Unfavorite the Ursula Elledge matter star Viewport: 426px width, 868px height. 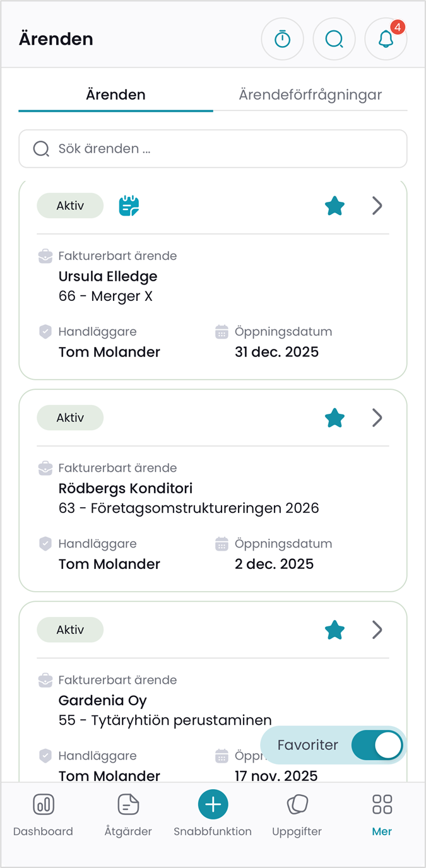click(334, 206)
